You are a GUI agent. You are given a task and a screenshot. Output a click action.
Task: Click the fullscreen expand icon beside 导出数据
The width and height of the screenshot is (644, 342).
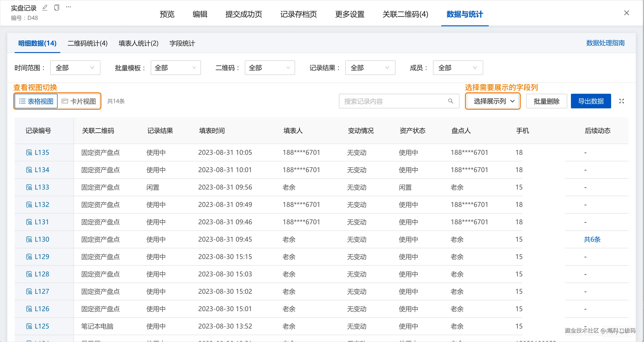click(621, 101)
